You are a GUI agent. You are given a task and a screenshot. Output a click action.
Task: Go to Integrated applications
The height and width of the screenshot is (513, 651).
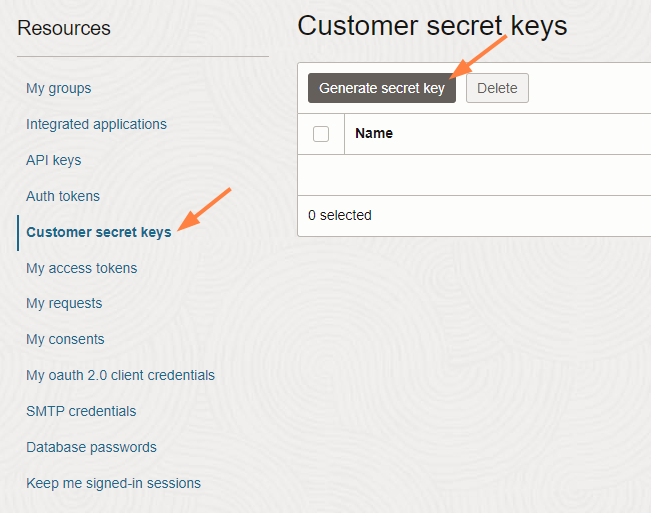[96, 124]
